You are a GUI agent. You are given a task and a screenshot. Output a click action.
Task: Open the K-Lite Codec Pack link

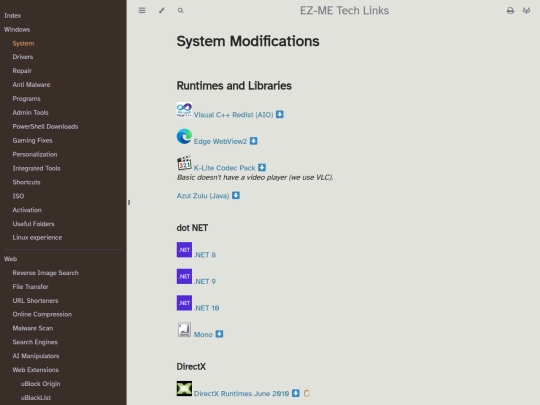225,168
